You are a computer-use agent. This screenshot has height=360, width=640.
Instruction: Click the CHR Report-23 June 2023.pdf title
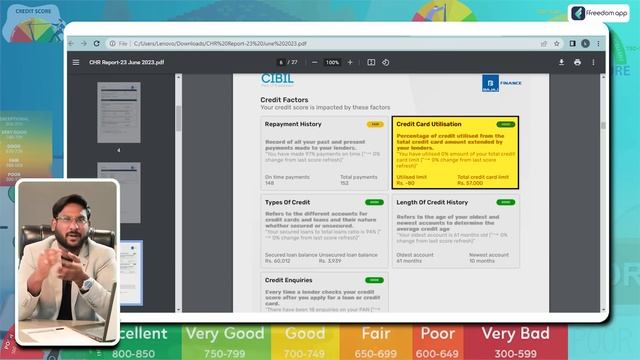pyautogui.click(x=127, y=62)
